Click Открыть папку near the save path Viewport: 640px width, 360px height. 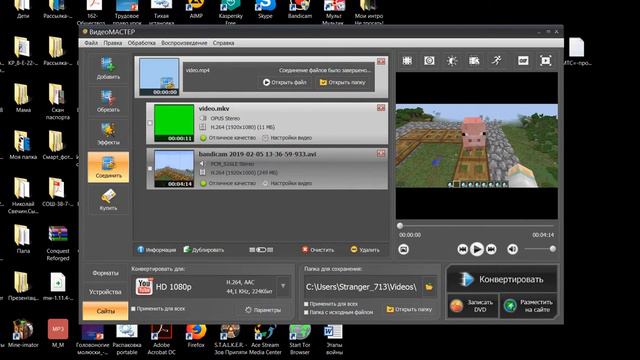(x=409, y=309)
